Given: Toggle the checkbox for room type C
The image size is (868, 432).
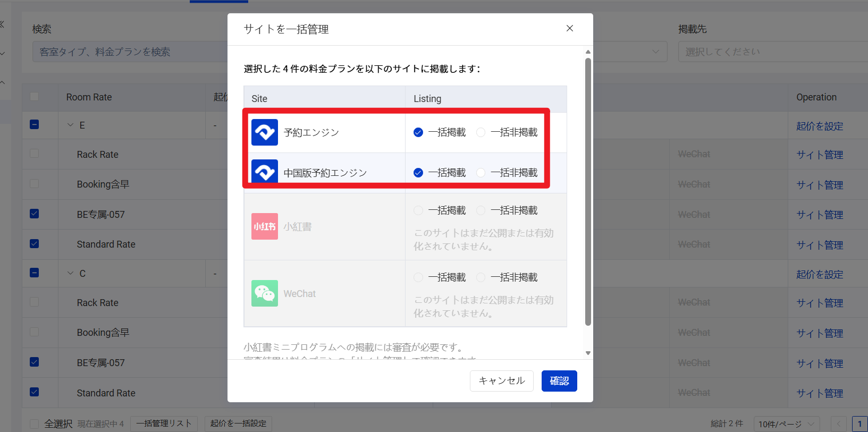Looking at the screenshot, I should pyautogui.click(x=35, y=273).
